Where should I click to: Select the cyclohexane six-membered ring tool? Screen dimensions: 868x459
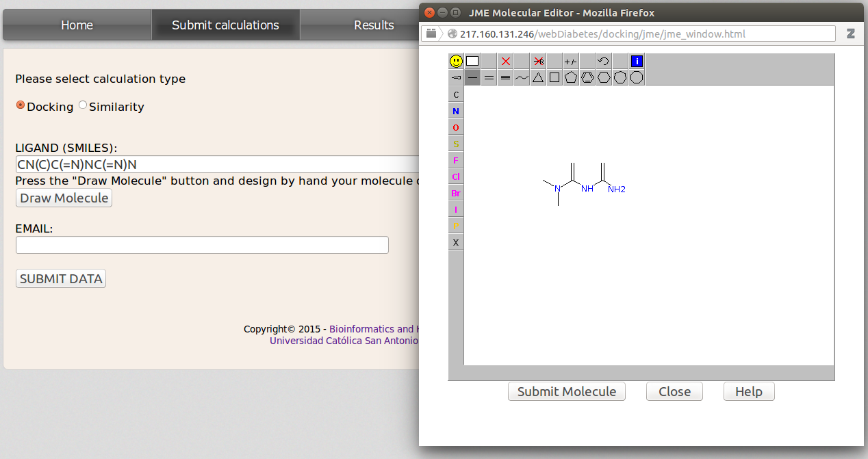[x=604, y=77]
